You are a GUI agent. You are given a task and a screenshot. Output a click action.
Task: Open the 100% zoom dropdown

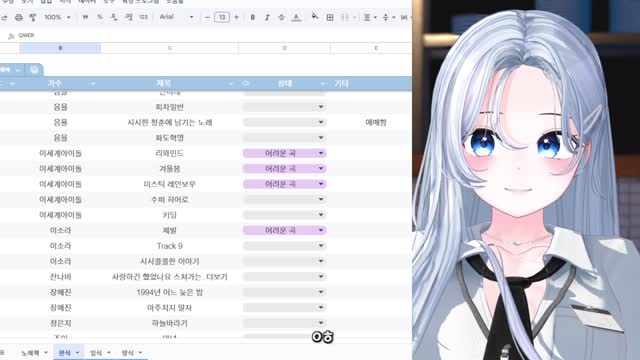point(57,17)
